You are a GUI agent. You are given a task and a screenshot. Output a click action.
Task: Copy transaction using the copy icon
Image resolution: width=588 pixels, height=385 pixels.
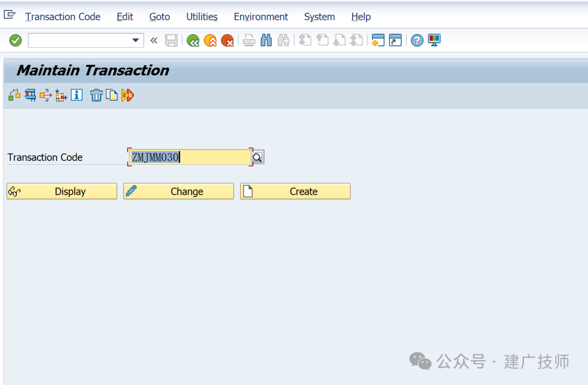(112, 95)
